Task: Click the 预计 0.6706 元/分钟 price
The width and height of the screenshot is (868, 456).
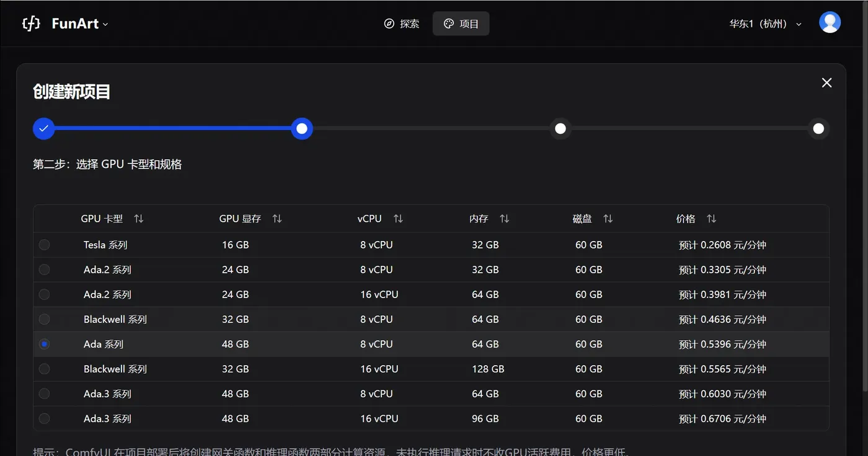Action: tap(722, 418)
